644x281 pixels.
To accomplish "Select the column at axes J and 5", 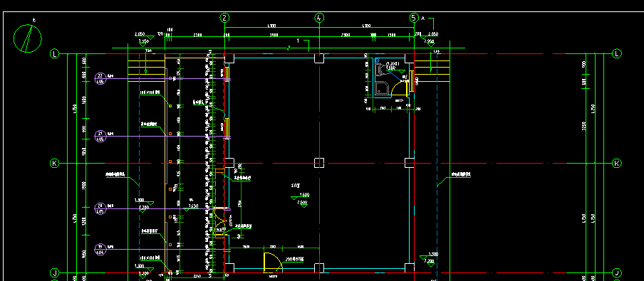I will pyautogui.click(x=410, y=268).
